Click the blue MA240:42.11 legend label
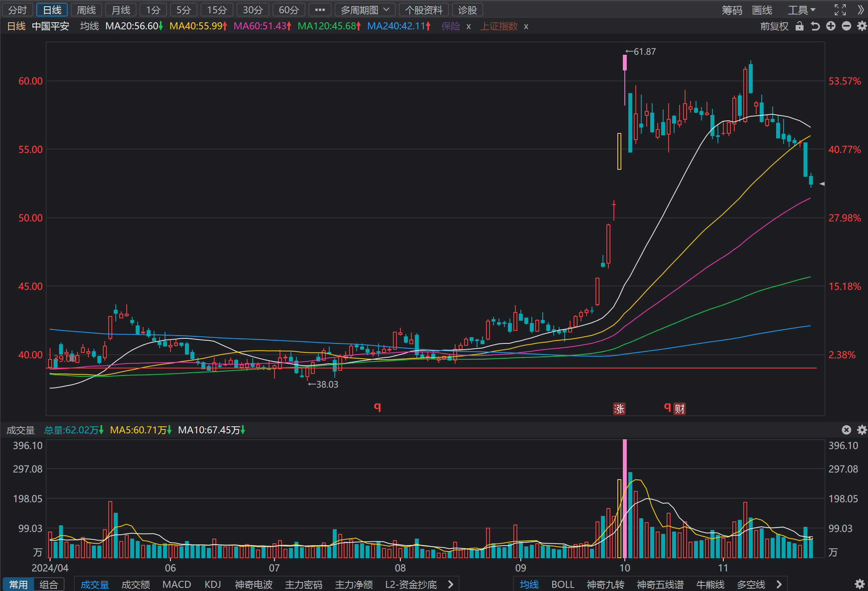 pos(399,26)
